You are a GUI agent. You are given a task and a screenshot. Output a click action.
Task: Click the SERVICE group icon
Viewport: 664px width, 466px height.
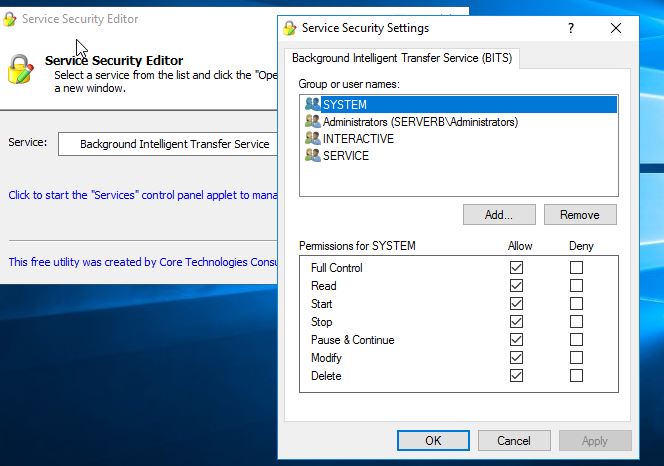click(x=313, y=155)
